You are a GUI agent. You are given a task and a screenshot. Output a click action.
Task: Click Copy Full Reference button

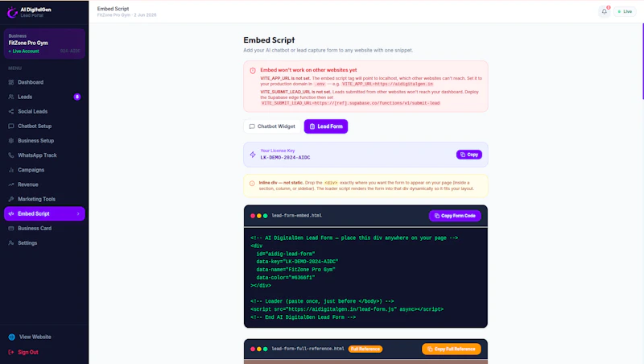[x=452, y=349]
